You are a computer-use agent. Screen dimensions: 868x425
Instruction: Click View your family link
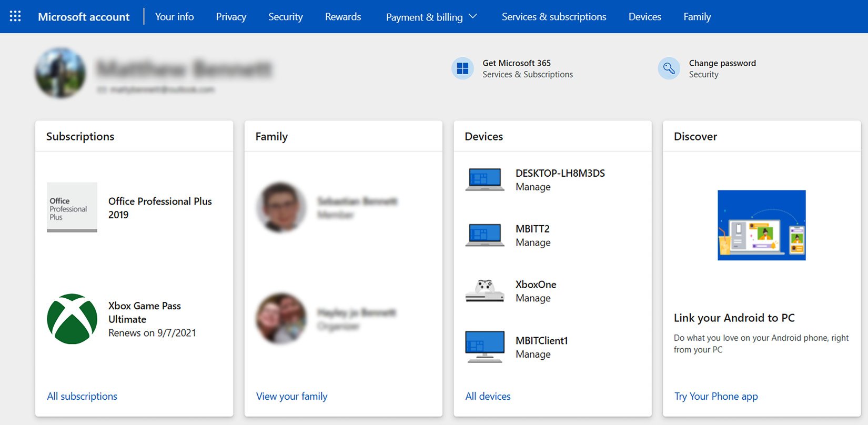[x=292, y=396]
